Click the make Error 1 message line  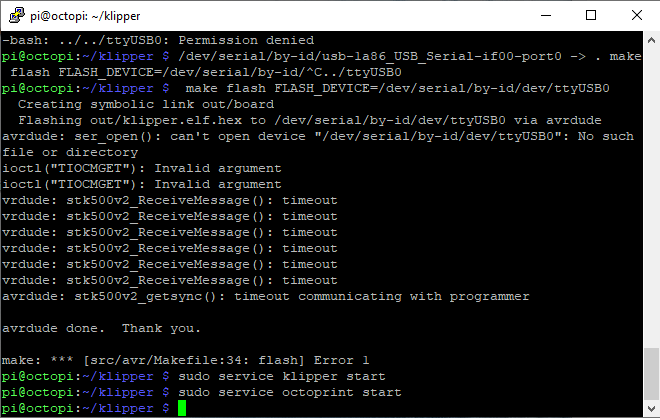click(186, 360)
